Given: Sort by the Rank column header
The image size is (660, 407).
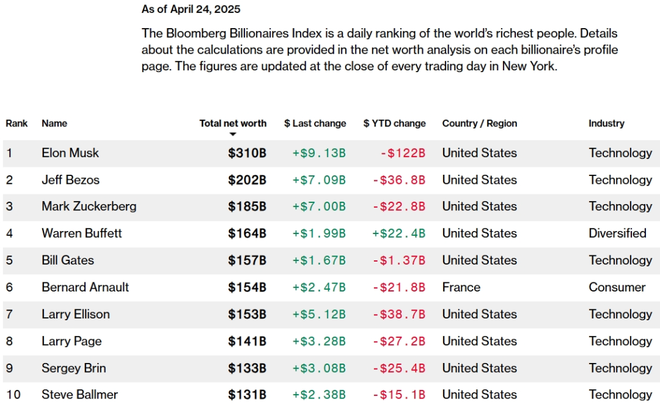Looking at the screenshot, I should [x=17, y=124].
